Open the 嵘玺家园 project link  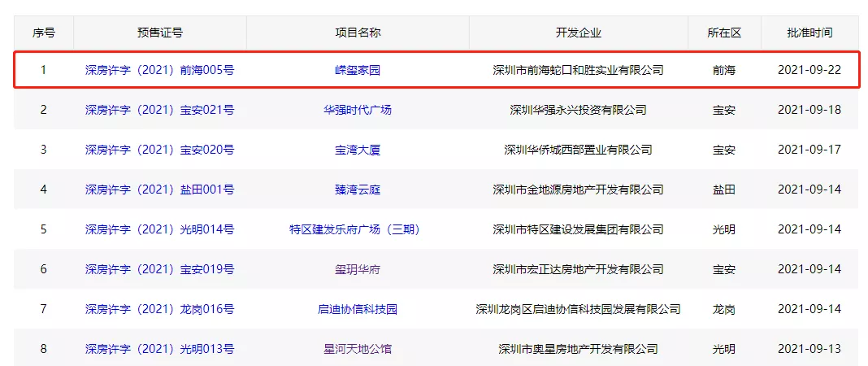pos(358,70)
